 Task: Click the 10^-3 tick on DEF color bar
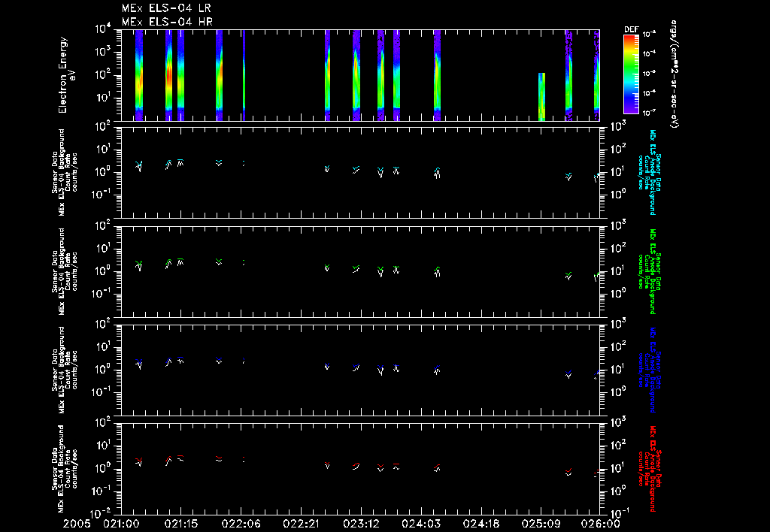point(649,35)
